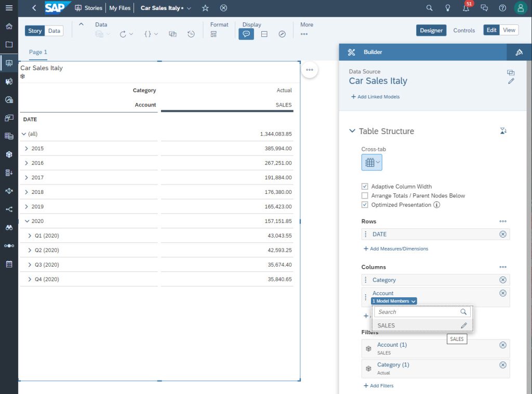
Task: Click the swap axis icon in Table Structure
Action: [x=503, y=130]
